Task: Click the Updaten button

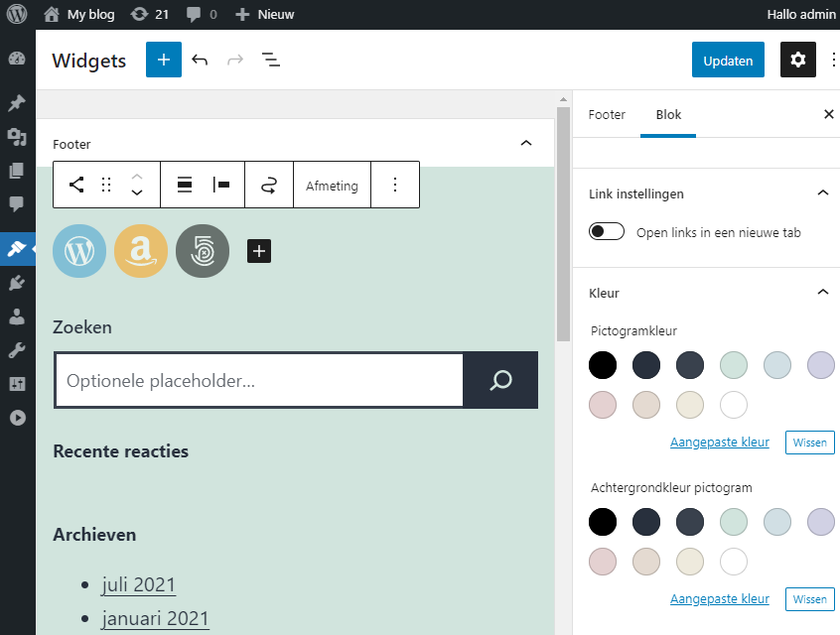Action: coord(728,60)
